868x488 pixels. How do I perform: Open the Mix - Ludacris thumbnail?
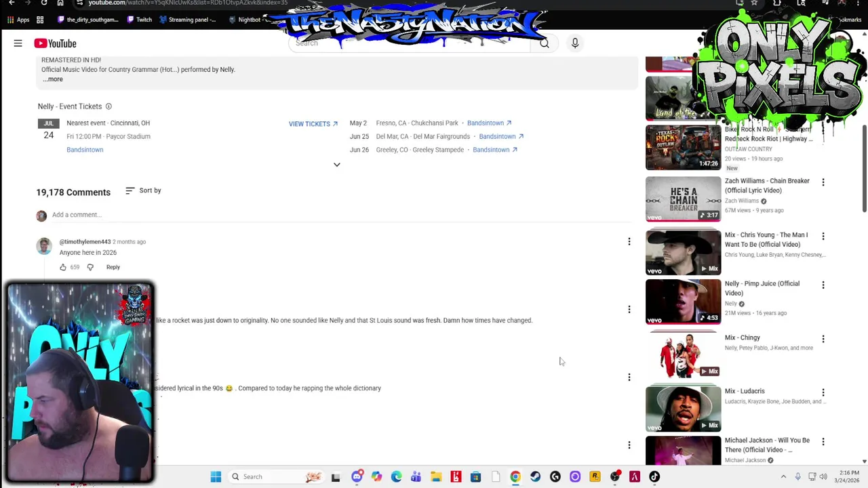[683, 408]
